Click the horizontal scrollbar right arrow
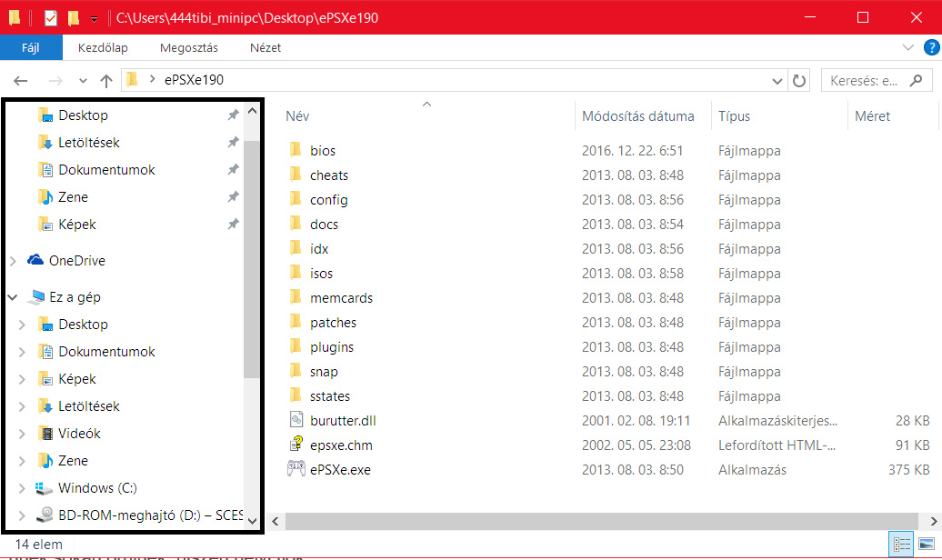This screenshot has width=942, height=560. [933, 521]
